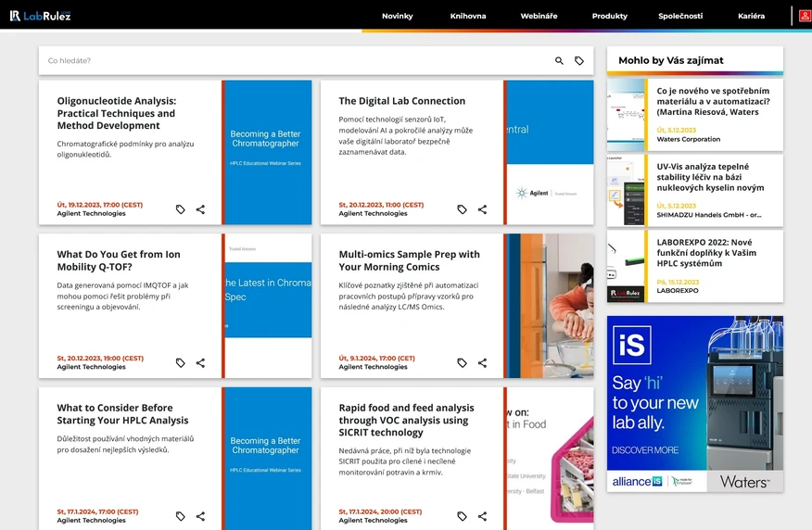Share The Digital Lab Connection webinar
Screen dimensions: 812x530
(482, 209)
